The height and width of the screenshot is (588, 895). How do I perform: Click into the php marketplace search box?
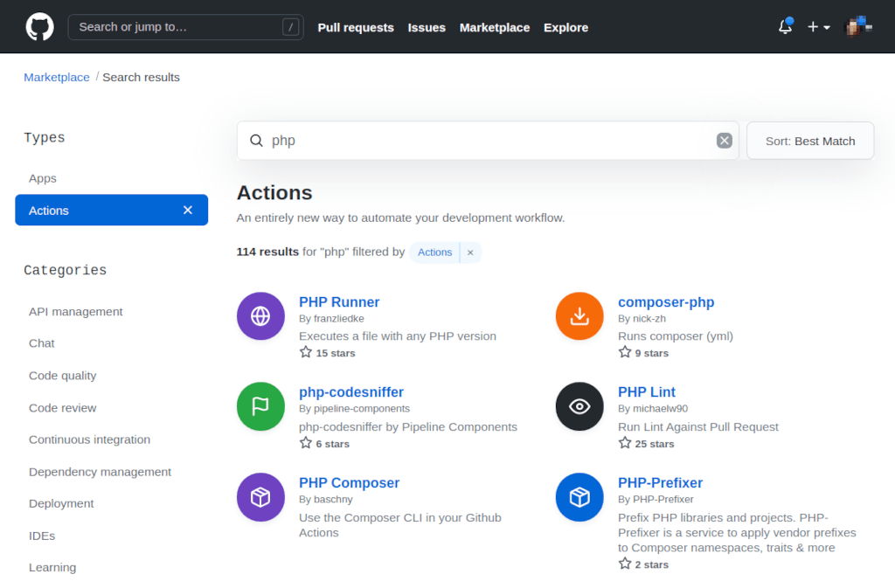point(488,141)
